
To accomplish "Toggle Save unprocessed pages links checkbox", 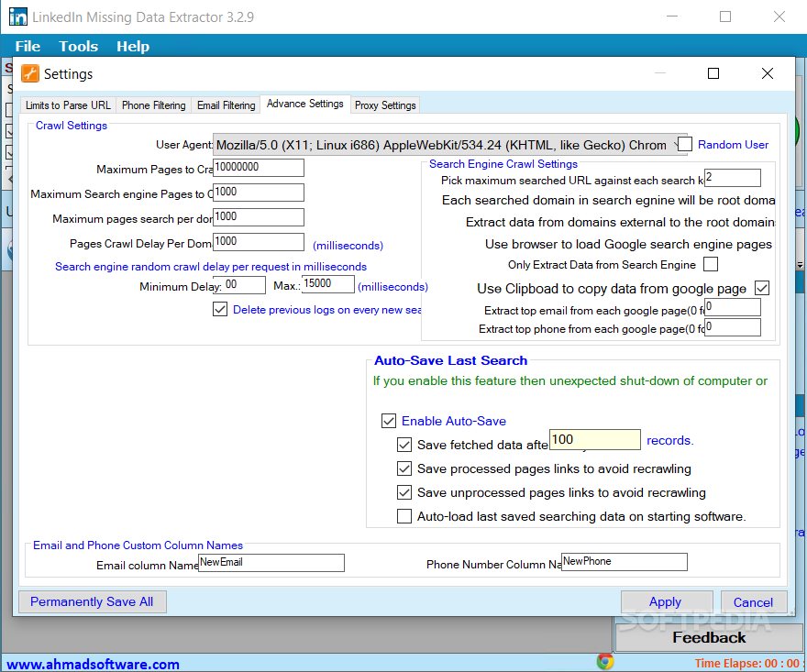I will point(404,492).
